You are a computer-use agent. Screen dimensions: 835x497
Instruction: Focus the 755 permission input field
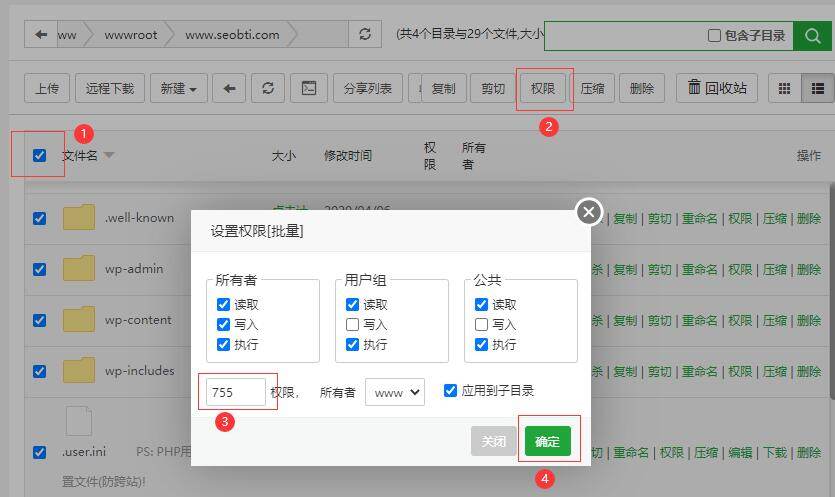point(235,393)
